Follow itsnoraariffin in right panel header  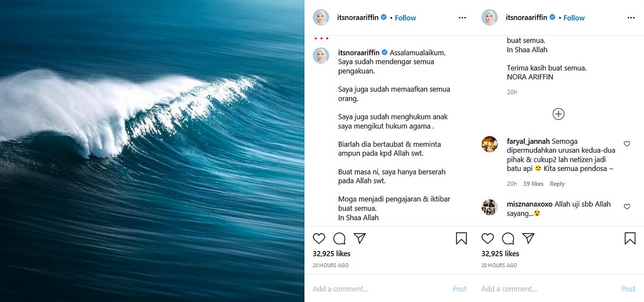[574, 18]
